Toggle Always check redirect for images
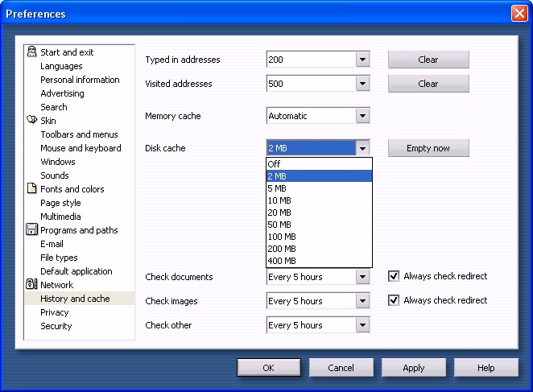Screen dimensions: 533x392 click(394, 300)
